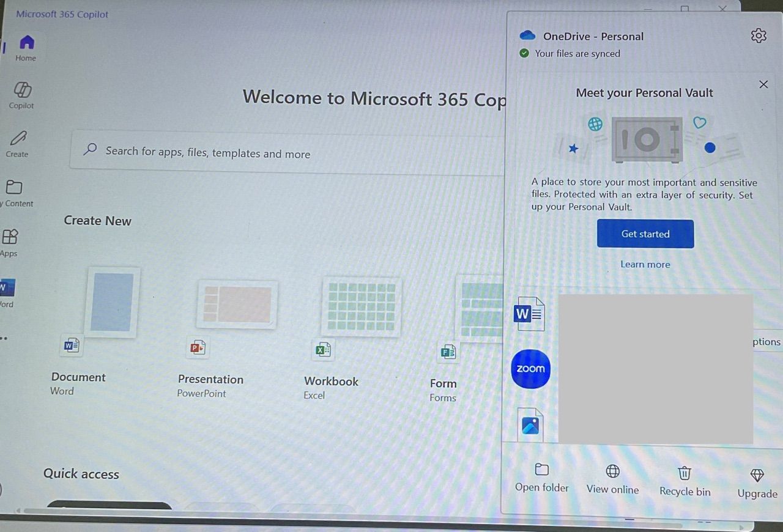783x532 pixels.
Task: Open the image file in OneDrive list
Action: [530, 424]
